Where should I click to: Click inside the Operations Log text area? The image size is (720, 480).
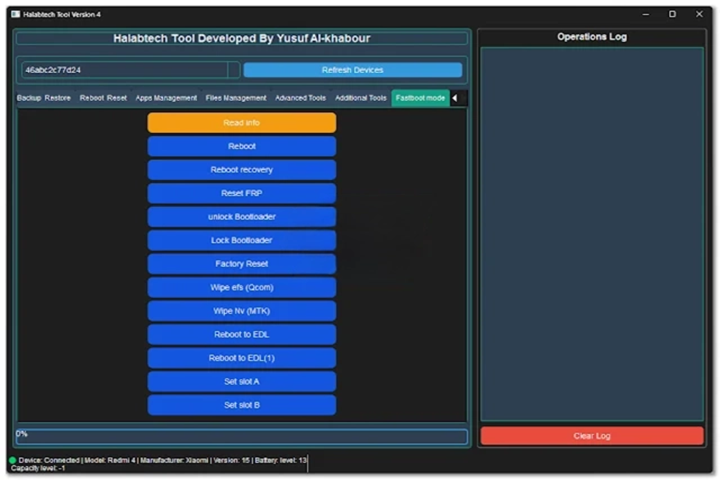[x=591, y=230]
